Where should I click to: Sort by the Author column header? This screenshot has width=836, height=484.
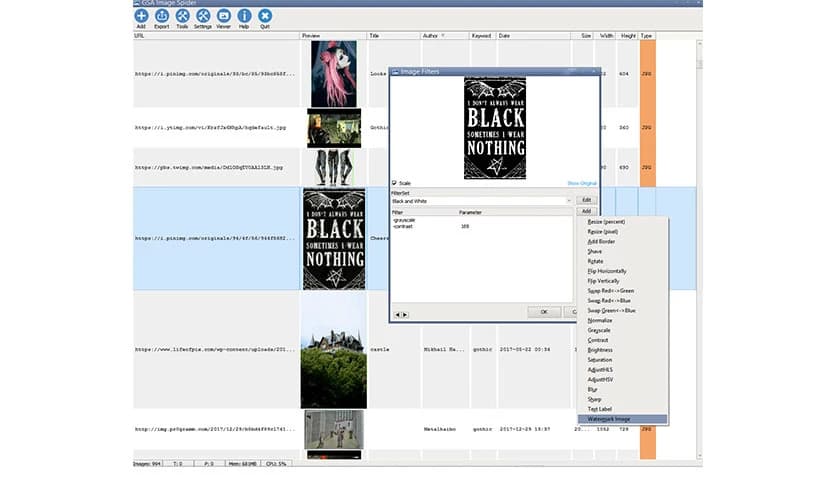pos(430,35)
